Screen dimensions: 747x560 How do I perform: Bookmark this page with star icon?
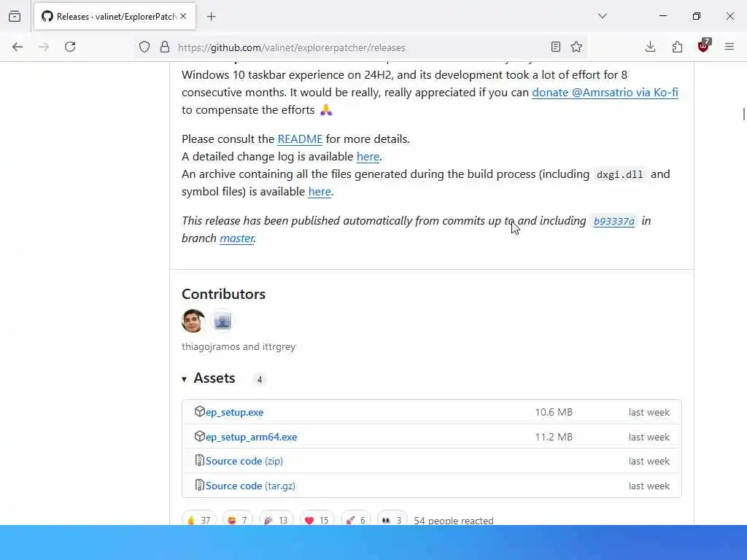pos(576,47)
